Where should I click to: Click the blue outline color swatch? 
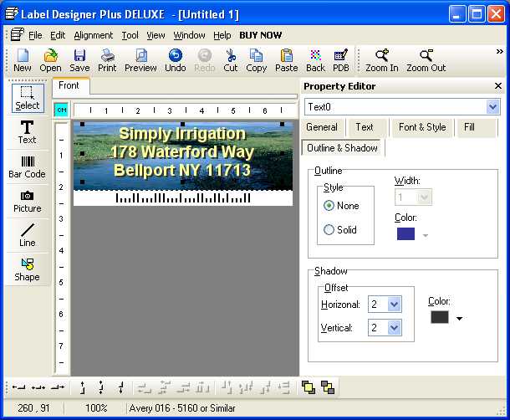click(405, 233)
